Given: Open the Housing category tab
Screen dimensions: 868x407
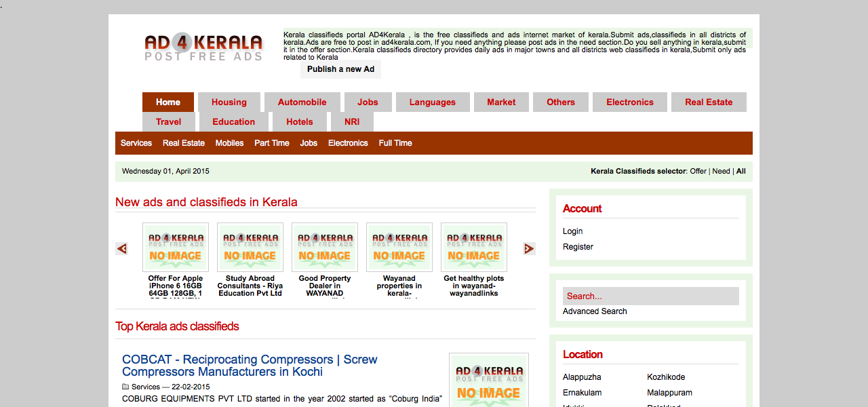Looking at the screenshot, I should point(229,102).
